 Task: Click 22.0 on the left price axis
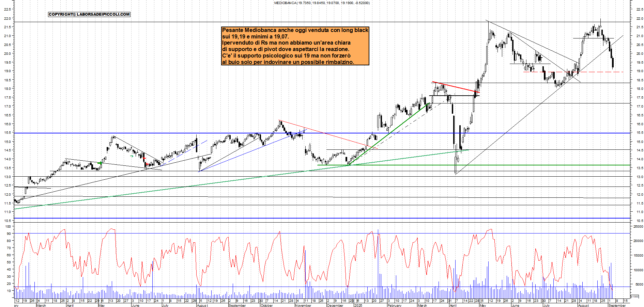coord(7,18)
